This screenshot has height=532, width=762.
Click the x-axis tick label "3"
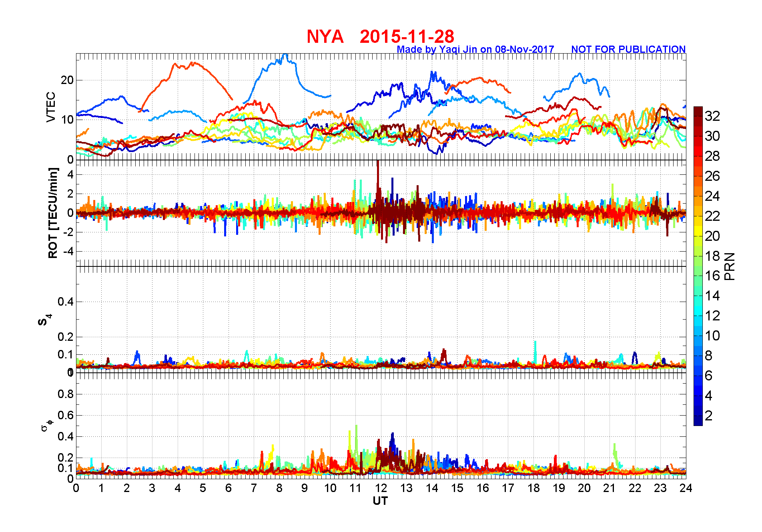152,488
